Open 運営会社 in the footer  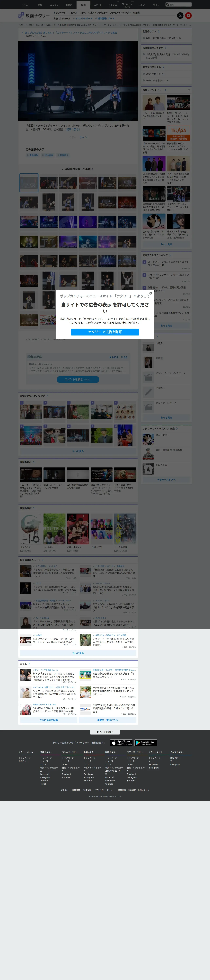[x=64, y=790]
